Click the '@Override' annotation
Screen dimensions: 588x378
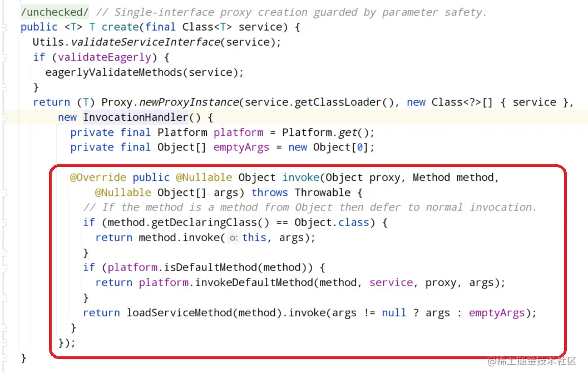point(98,178)
